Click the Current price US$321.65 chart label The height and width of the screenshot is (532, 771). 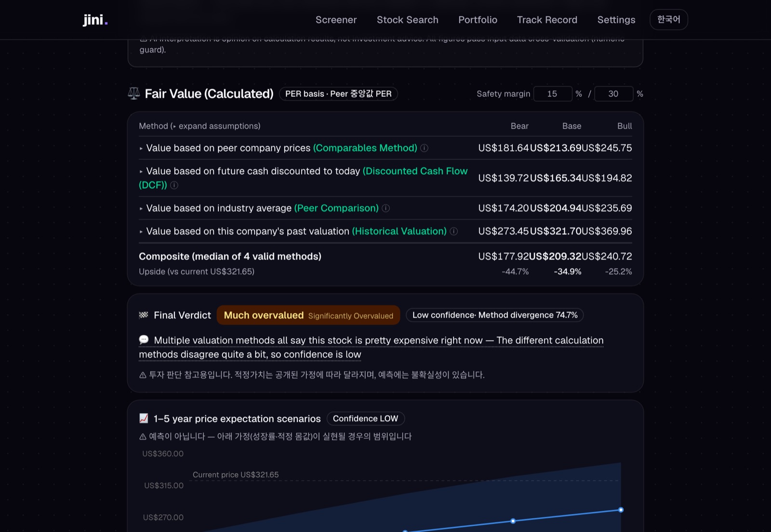tap(236, 475)
